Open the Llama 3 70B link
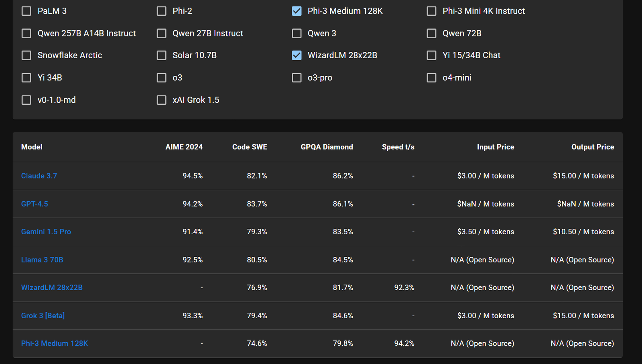 42,260
